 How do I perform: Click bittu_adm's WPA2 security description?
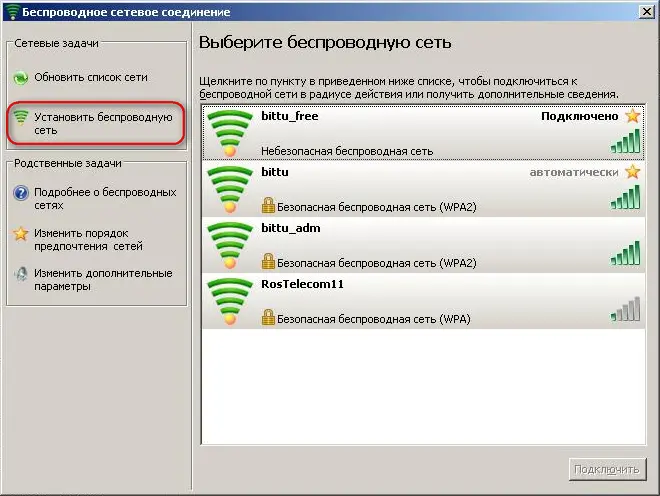coord(377,263)
